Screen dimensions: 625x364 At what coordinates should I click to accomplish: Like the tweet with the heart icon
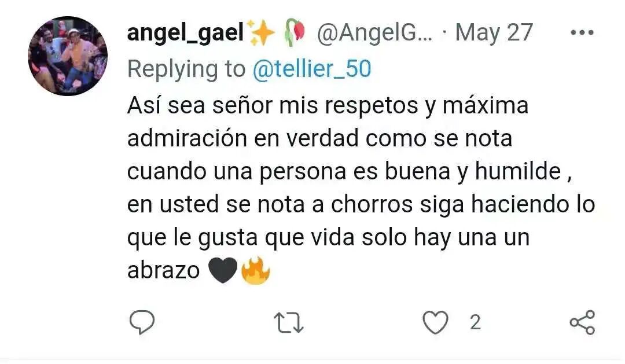click(x=435, y=322)
